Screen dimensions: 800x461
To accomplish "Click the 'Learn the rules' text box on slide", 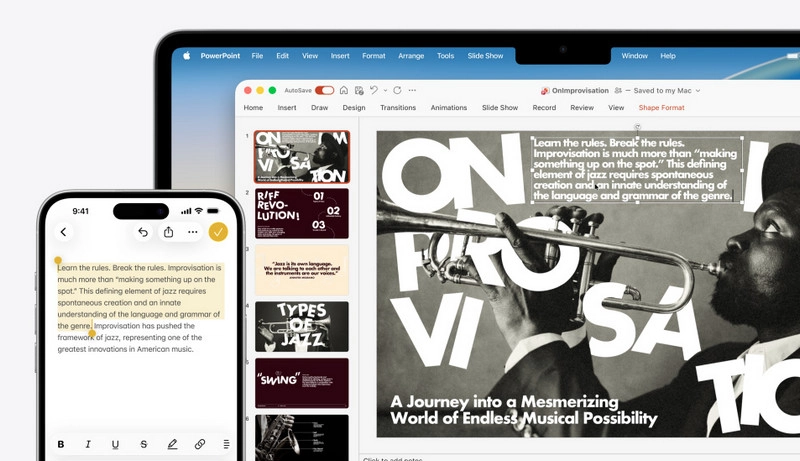I will [x=636, y=169].
